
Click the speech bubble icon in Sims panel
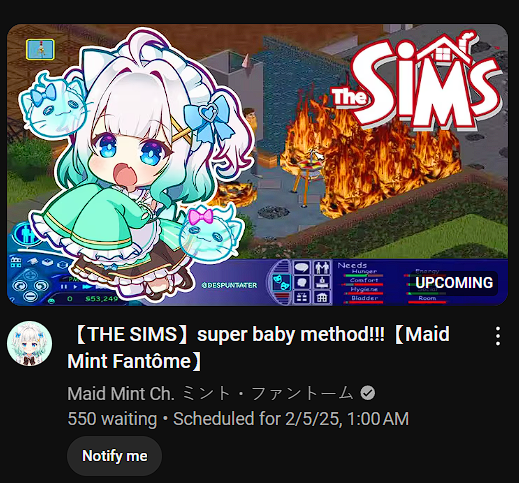302,267
